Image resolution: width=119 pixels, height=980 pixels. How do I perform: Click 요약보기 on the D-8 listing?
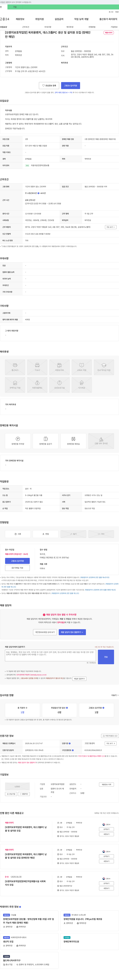(x=106, y=883)
